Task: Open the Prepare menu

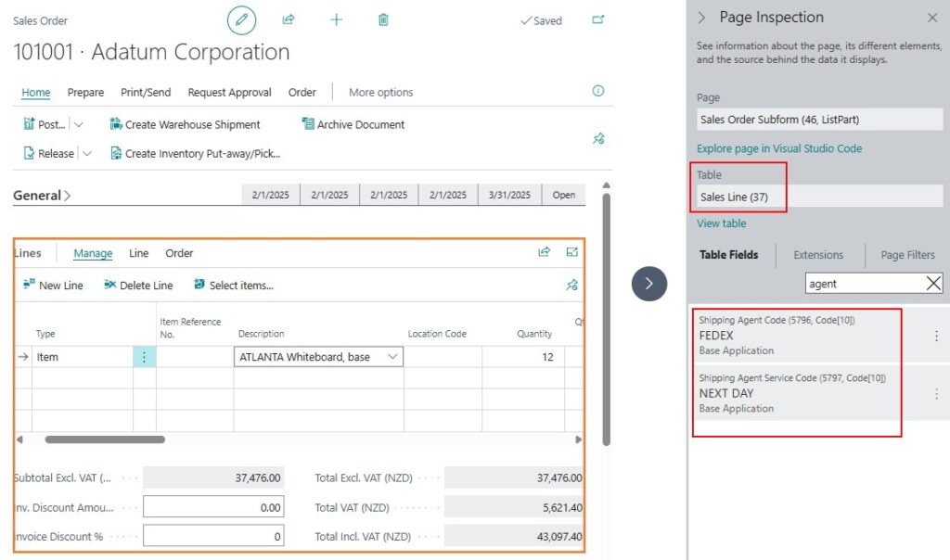Action: [85, 93]
